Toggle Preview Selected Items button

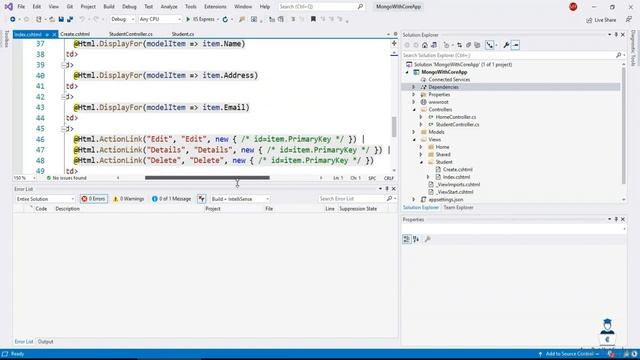click(x=516, y=45)
